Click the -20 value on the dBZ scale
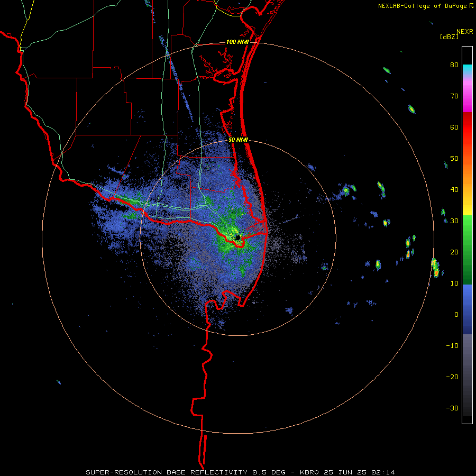Image resolution: width=476 pixels, height=476 pixels. coord(452,377)
